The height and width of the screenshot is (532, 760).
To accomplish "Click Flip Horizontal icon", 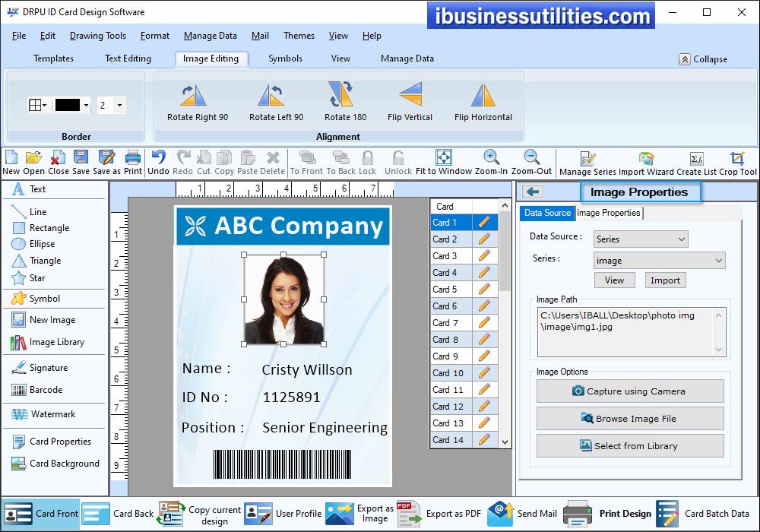I will 483,96.
